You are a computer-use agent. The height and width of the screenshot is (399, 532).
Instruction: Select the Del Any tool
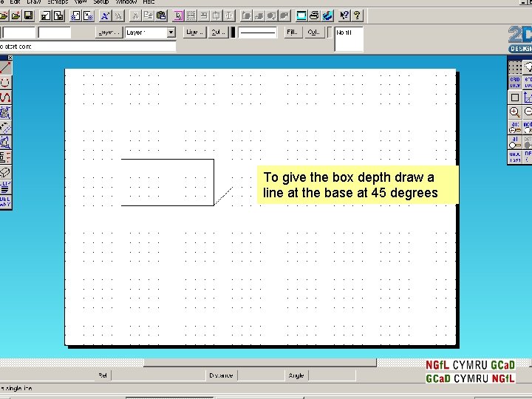click(5, 202)
